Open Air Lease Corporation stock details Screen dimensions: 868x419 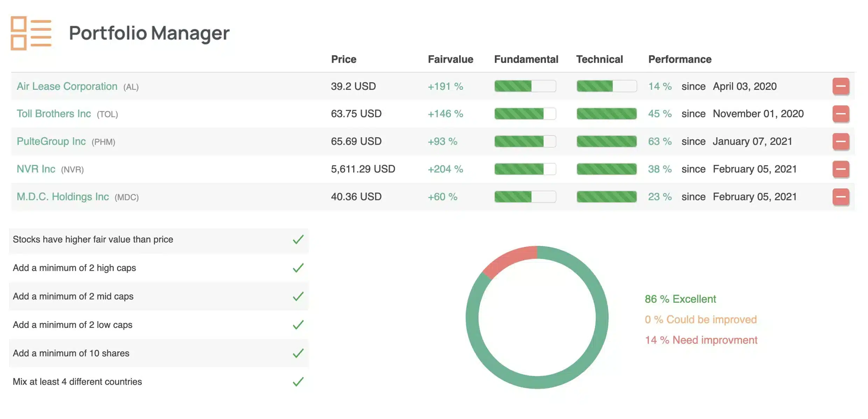click(x=67, y=86)
